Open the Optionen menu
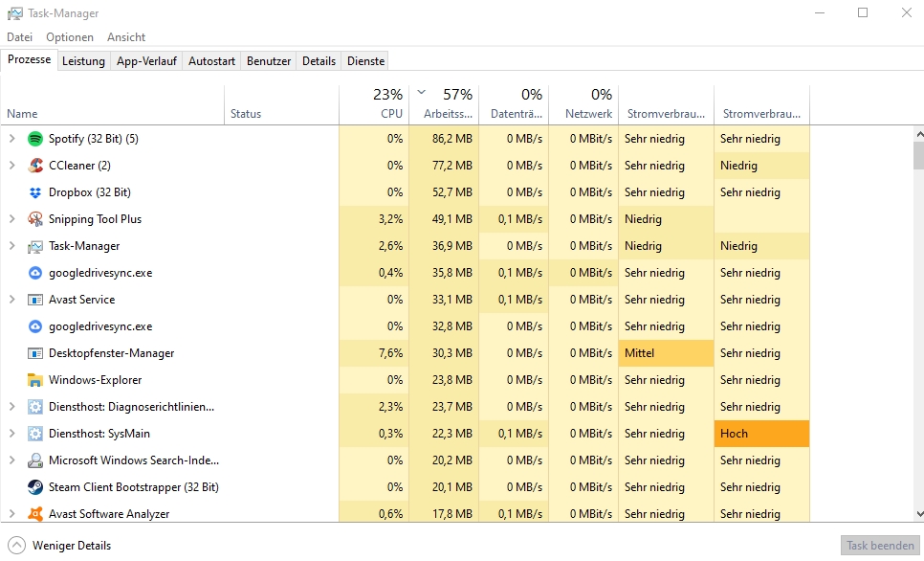Screen dimensions: 924x561 click(70, 37)
